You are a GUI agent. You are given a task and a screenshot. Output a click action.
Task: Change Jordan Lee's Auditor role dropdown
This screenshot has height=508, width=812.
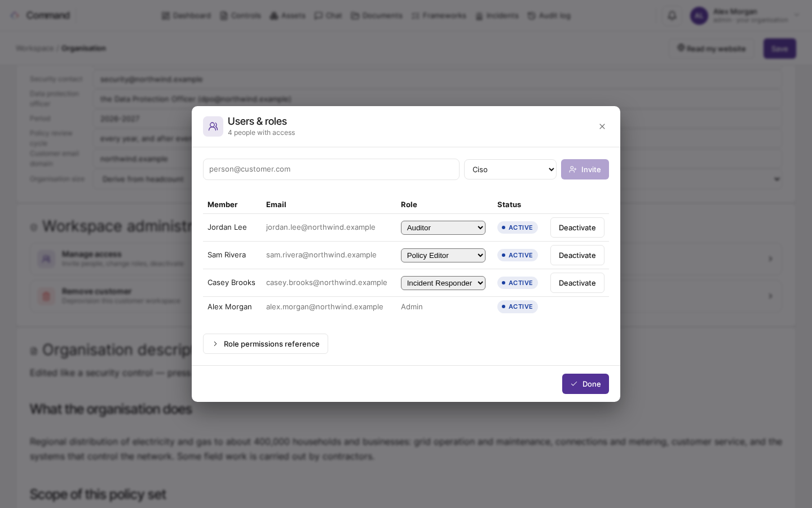click(443, 227)
